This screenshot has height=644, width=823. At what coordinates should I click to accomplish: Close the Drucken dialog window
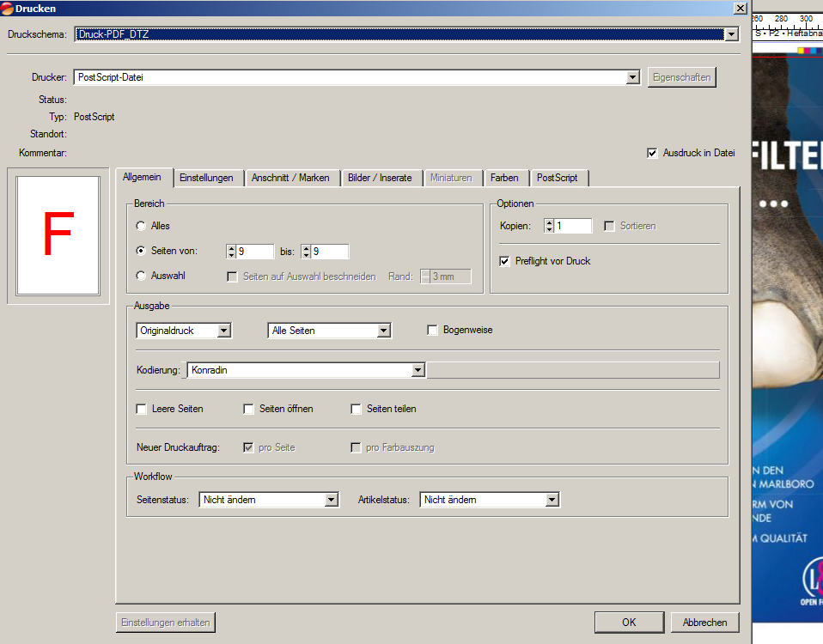click(740, 8)
